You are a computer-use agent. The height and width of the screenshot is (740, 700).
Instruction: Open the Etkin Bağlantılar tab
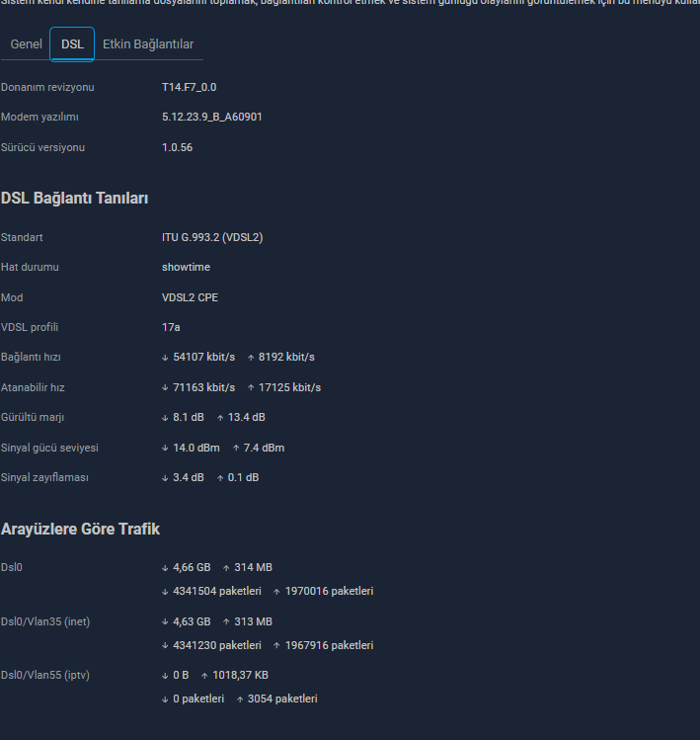[x=148, y=44]
